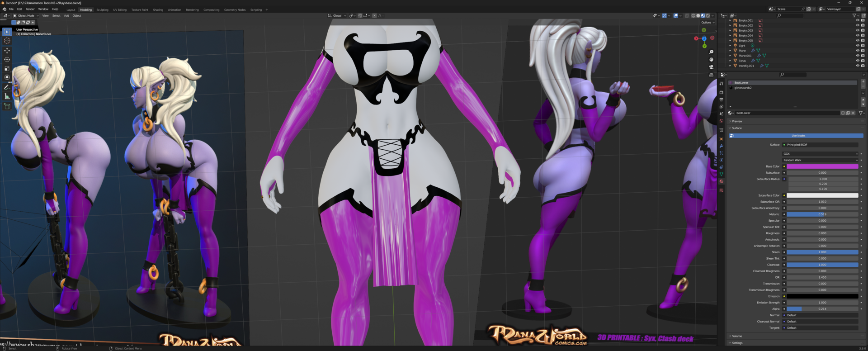This screenshot has height=351, width=868.
Task: Open the Base Color magenta swatch
Action: coord(822,166)
